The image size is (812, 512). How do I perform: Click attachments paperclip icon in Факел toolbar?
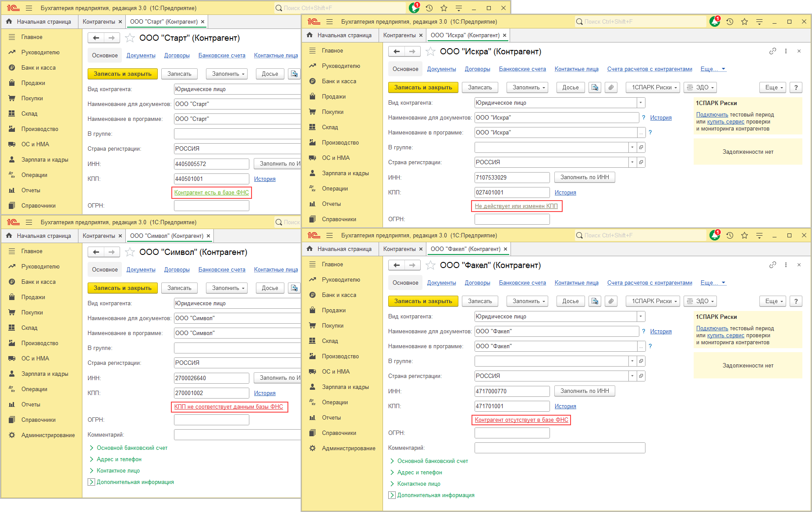[611, 301]
